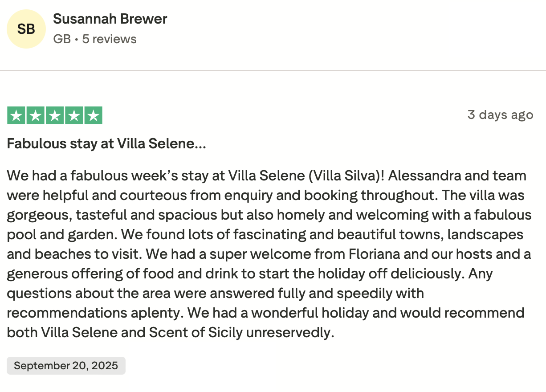The width and height of the screenshot is (546, 392).
Task: Click the GB country code
Action: (x=62, y=39)
